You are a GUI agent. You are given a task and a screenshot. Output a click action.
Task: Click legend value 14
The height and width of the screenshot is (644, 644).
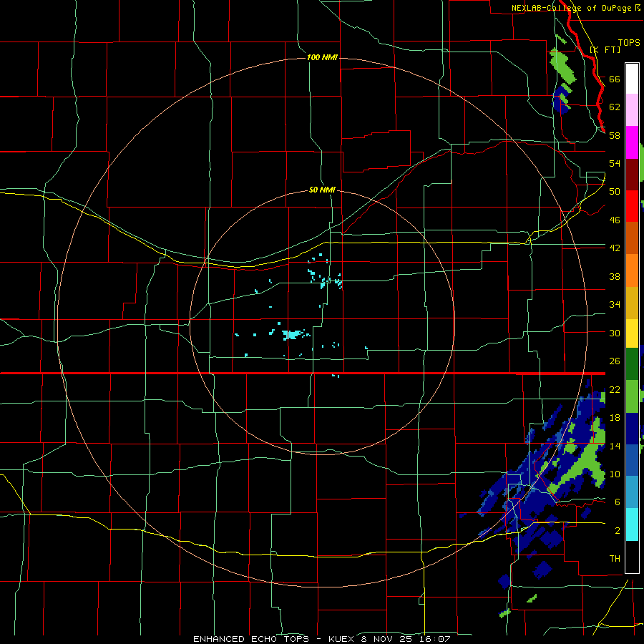coord(615,446)
